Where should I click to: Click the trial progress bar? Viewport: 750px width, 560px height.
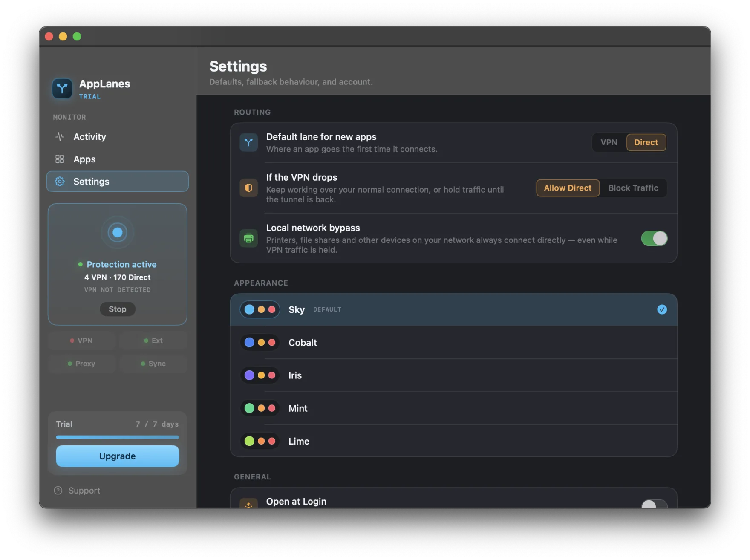click(x=118, y=437)
